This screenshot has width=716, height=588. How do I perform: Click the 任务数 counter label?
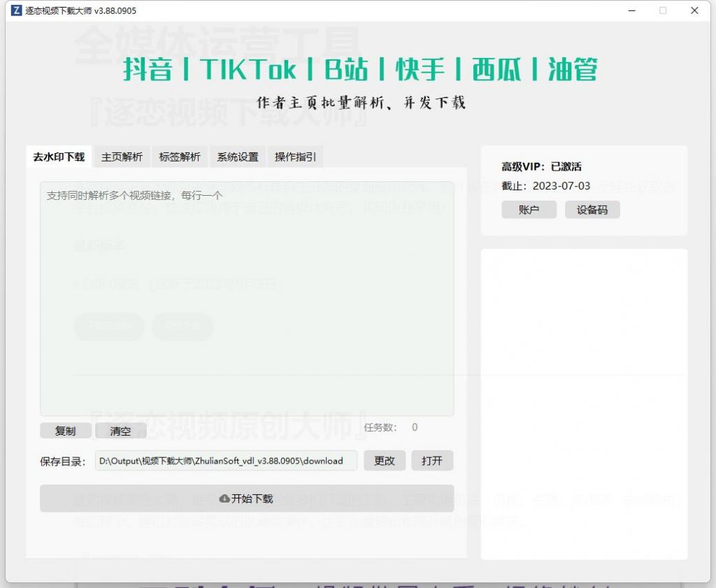[x=380, y=427]
